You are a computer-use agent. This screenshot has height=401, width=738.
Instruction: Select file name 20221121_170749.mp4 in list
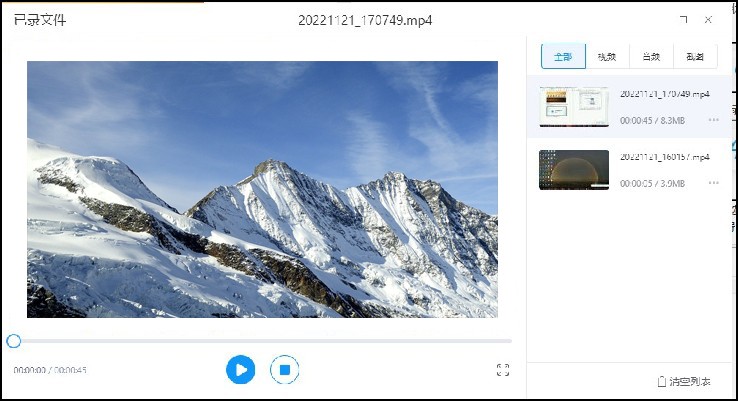[665, 94]
